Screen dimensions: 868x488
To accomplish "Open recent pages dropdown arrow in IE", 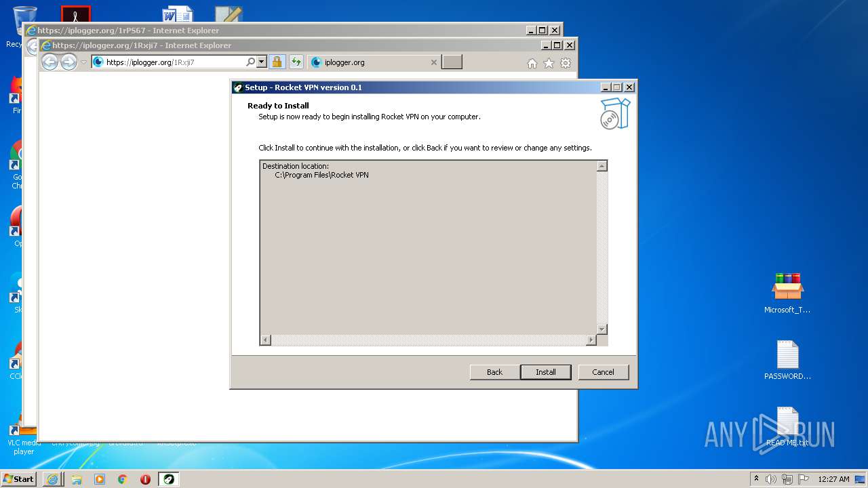I will tap(84, 62).
